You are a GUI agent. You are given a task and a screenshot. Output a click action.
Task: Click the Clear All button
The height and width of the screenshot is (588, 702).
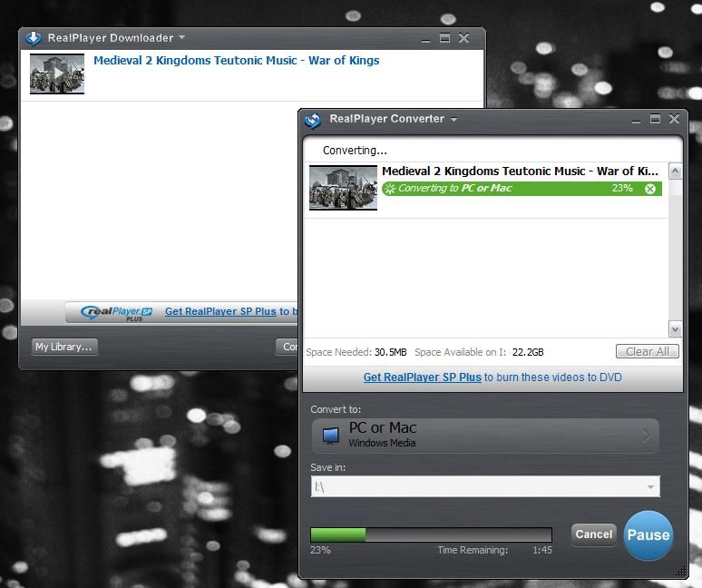[x=647, y=352]
